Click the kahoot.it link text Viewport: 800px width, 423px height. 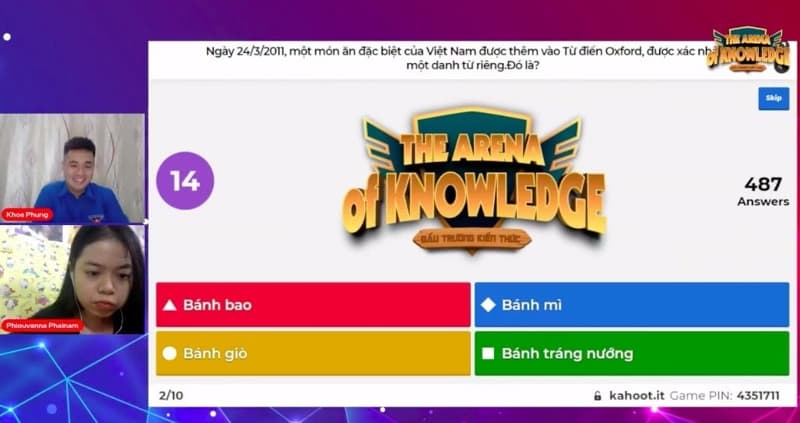[x=637, y=396]
